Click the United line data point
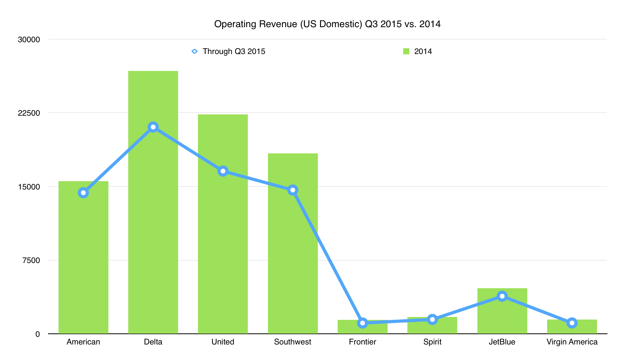The width and height of the screenshot is (644, 363). 223,171
